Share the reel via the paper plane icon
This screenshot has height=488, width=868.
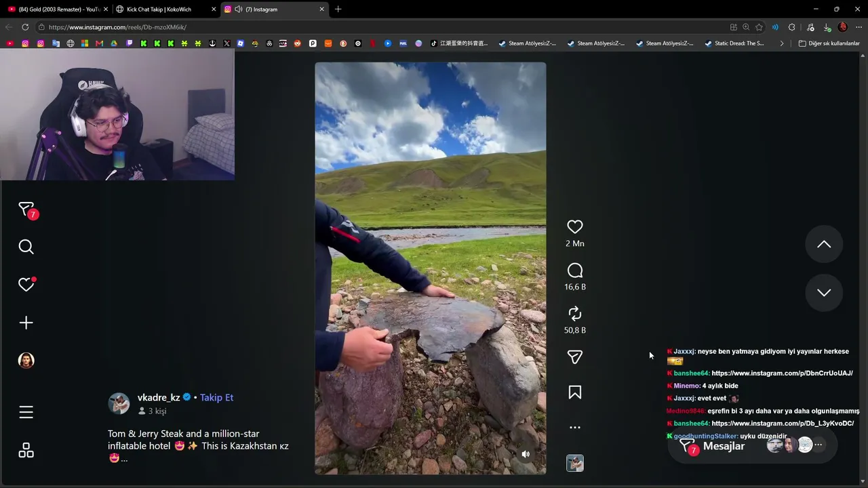tap(574, 357)
